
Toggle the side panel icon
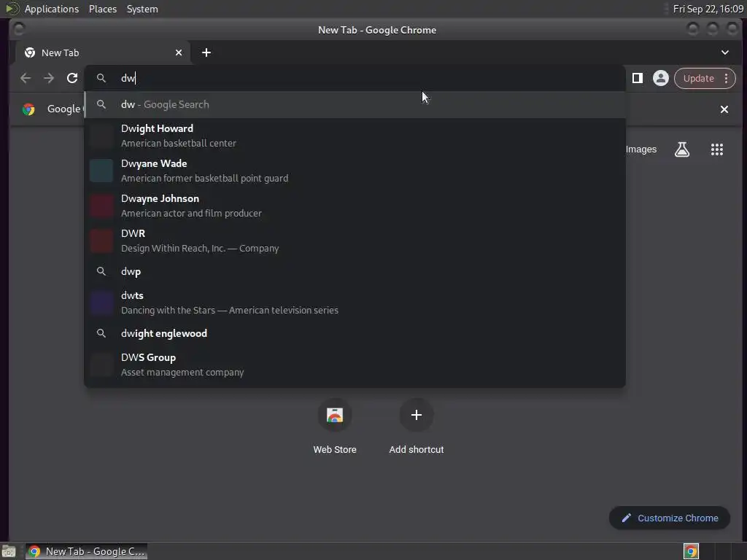click(x=637, y=78)
